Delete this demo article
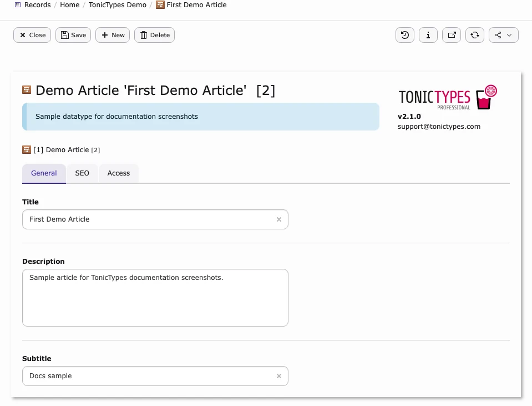This screenshot has width=532, height=406. (154, 35)
